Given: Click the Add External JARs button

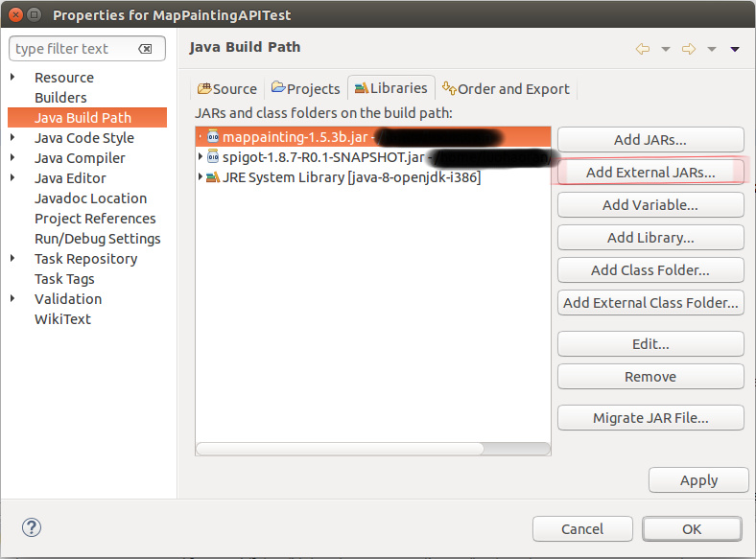Looking at the screenshot, I should click(650, 173).
